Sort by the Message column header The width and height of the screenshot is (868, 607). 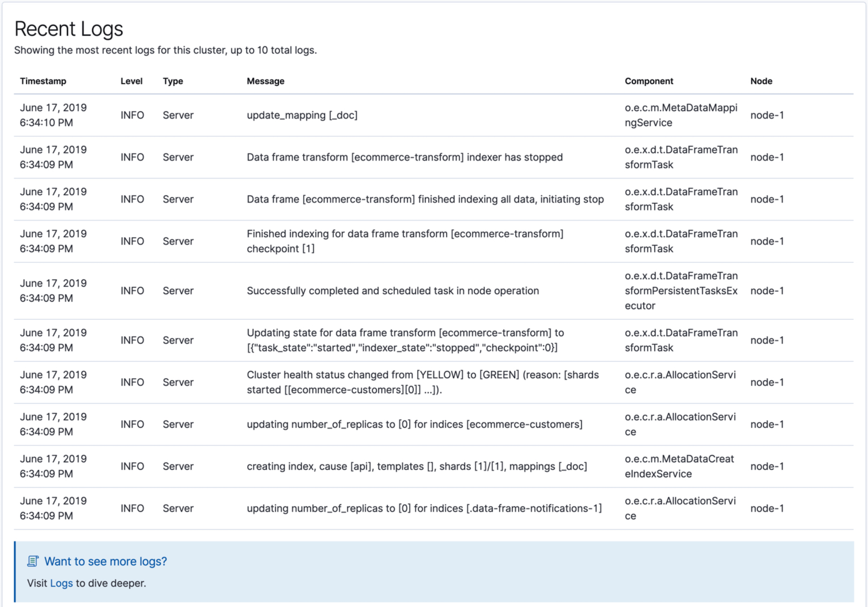point(265,81)
